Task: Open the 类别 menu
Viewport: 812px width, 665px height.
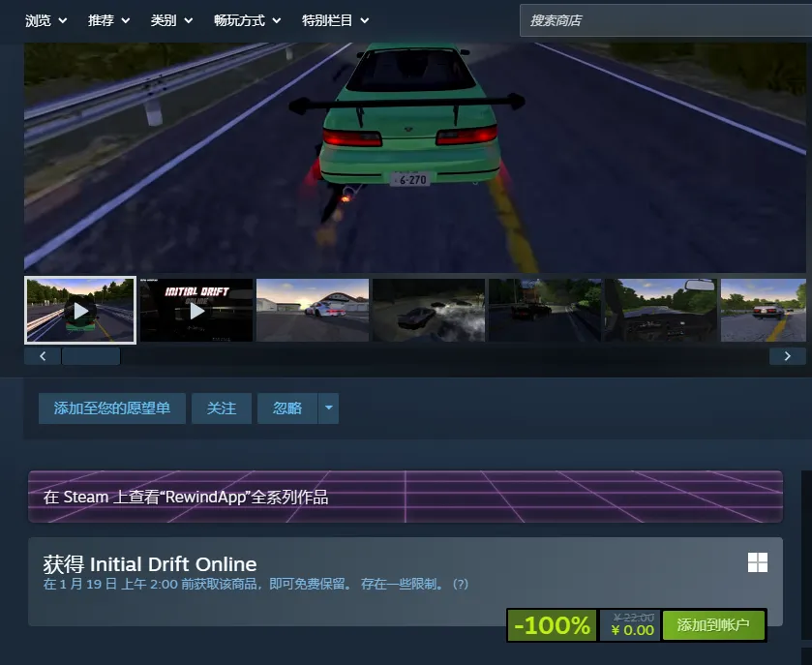Action: tap(171, 20)
